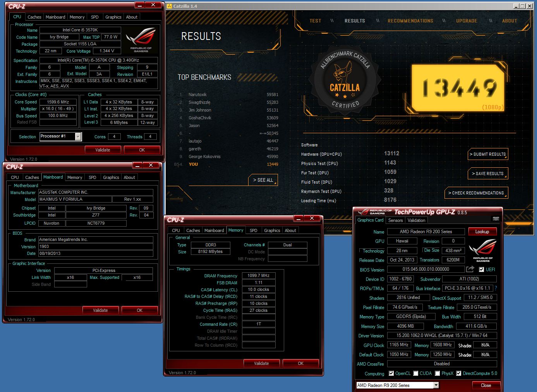The image size is (537, 392).
Task: Open the AMD Radeon R9 200 Series GPU dropdown
Action: [x=436, y=385]
